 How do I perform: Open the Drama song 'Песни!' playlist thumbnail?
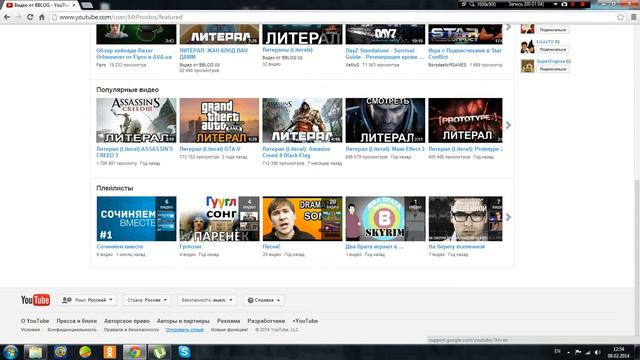(x=302, y=219)
